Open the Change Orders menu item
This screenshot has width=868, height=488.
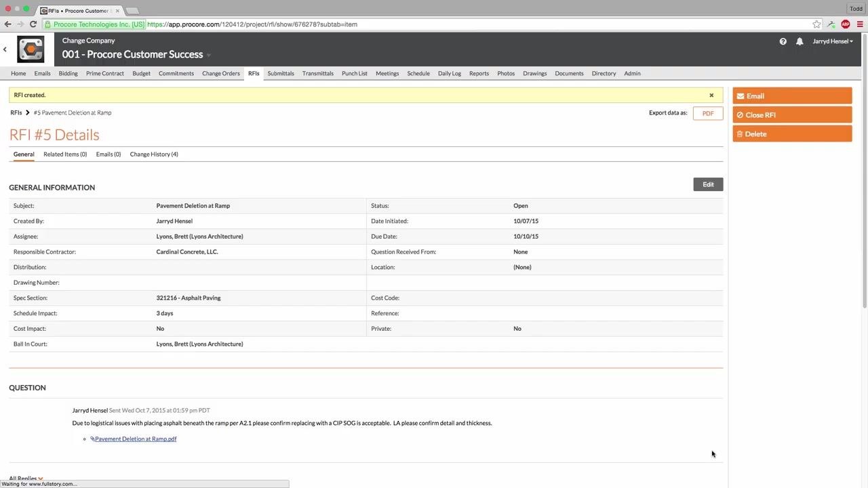tap(221, 73)
